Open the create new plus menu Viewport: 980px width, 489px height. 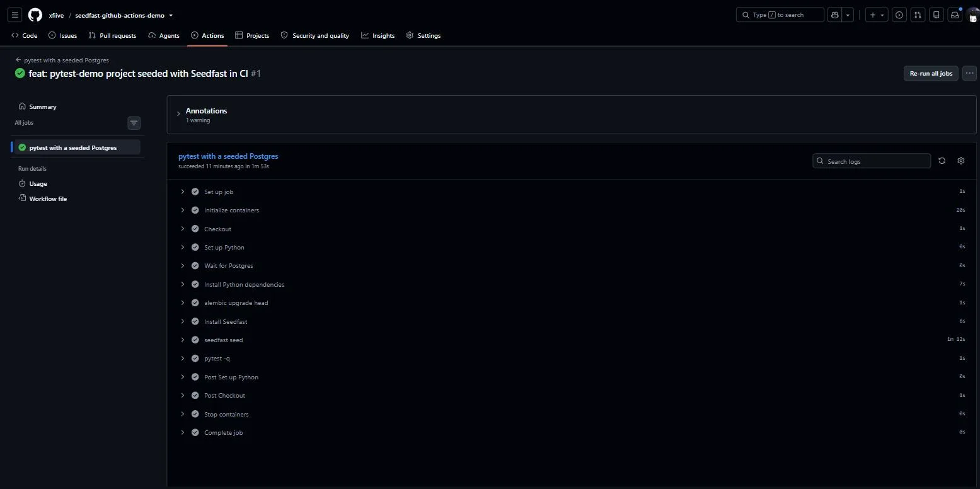click(x=876, y=15)
